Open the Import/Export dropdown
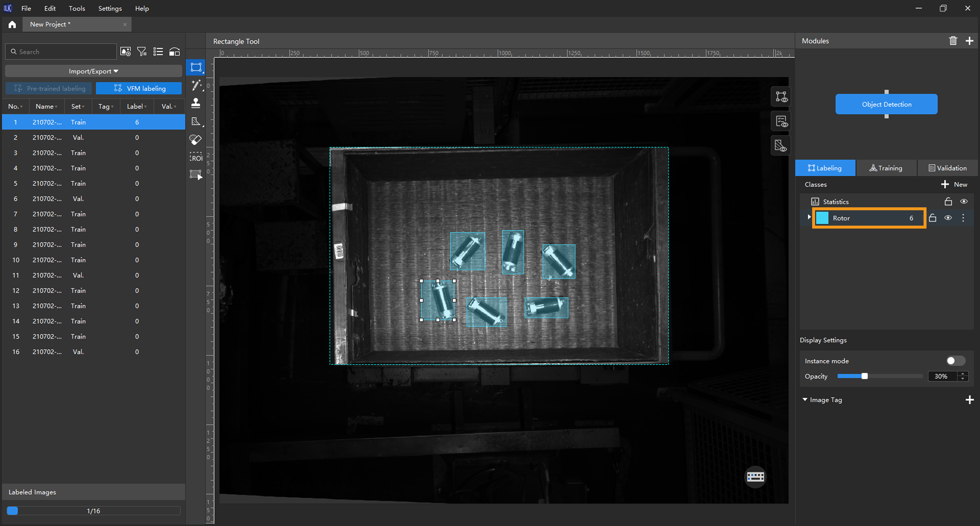 tap(93, 71)
